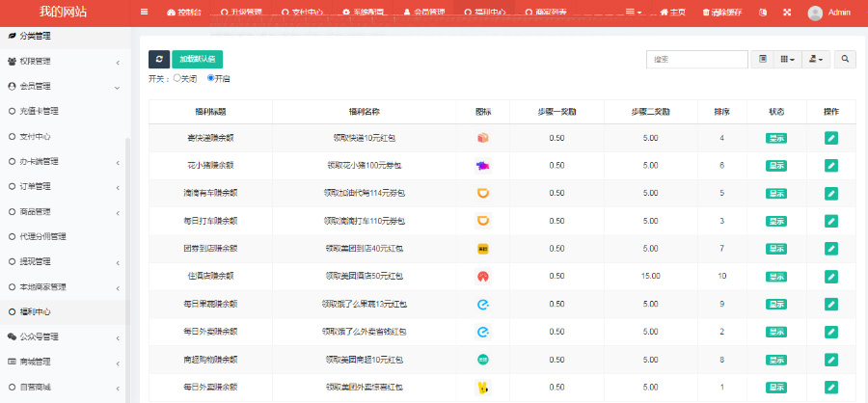Expand 权限管理 in the sidebar

tap(63, 61)
